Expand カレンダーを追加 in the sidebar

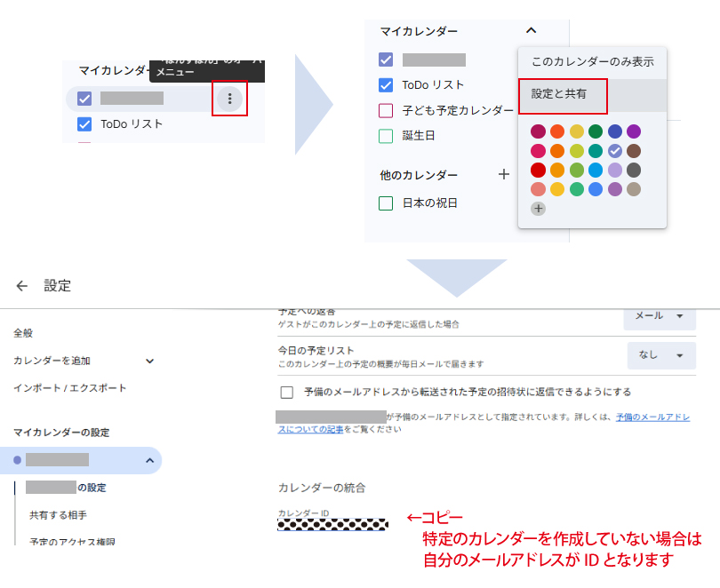149,361
